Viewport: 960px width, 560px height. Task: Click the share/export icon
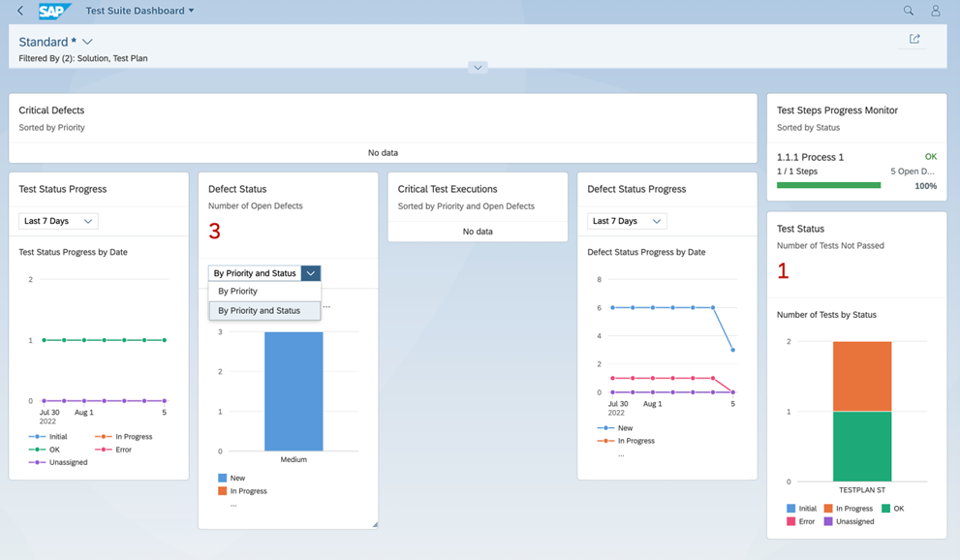click(x=914, y=39)
